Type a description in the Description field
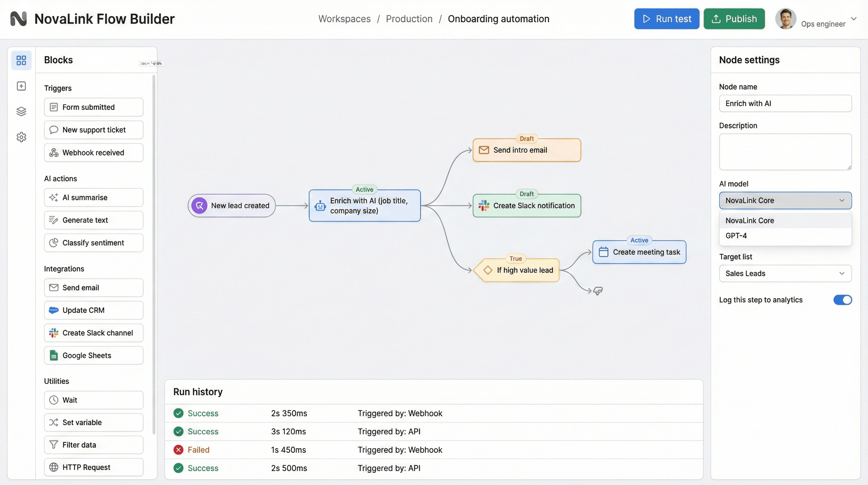Screen dimensions: 868x485 point(785,152)
